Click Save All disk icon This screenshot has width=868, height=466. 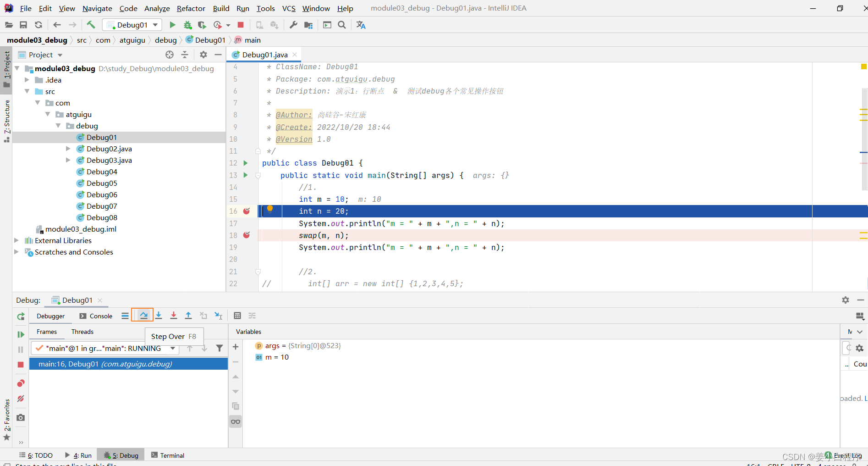click(x=23, y=25)
